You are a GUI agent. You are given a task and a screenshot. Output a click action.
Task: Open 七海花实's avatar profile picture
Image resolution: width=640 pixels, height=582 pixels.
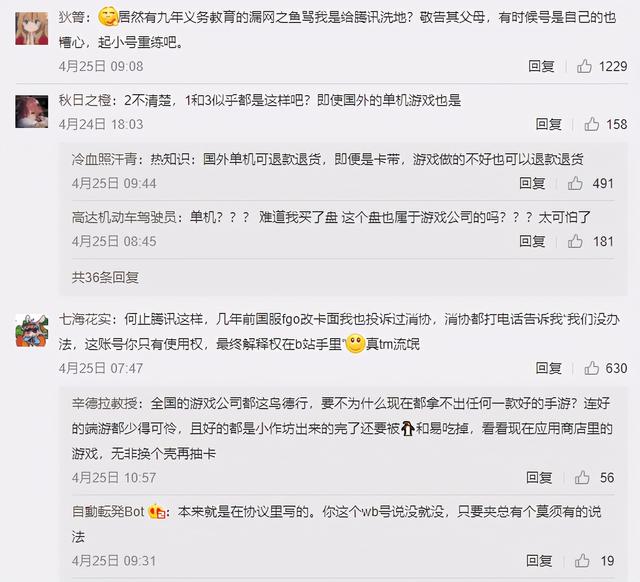[32, 331]
